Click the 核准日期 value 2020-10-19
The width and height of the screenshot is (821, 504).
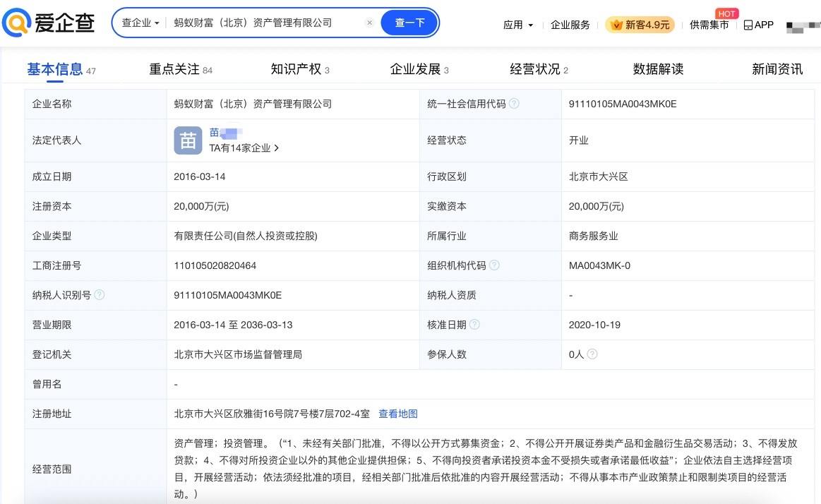[594, 325]
